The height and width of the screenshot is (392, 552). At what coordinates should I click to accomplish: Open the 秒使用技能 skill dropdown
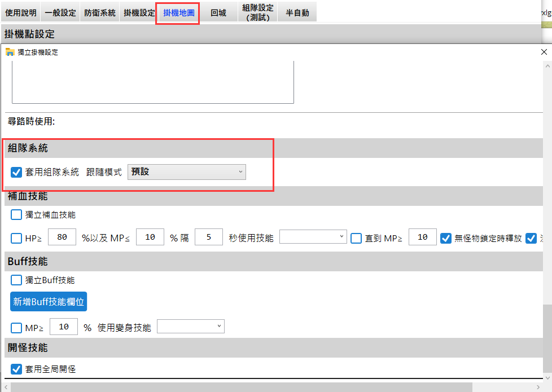(x=313, y=237)
